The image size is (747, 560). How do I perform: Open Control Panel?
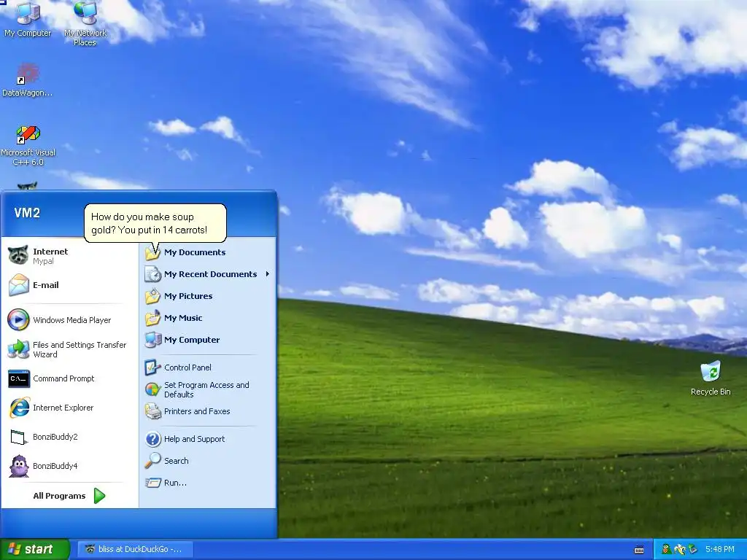click(x=208, y=367)
